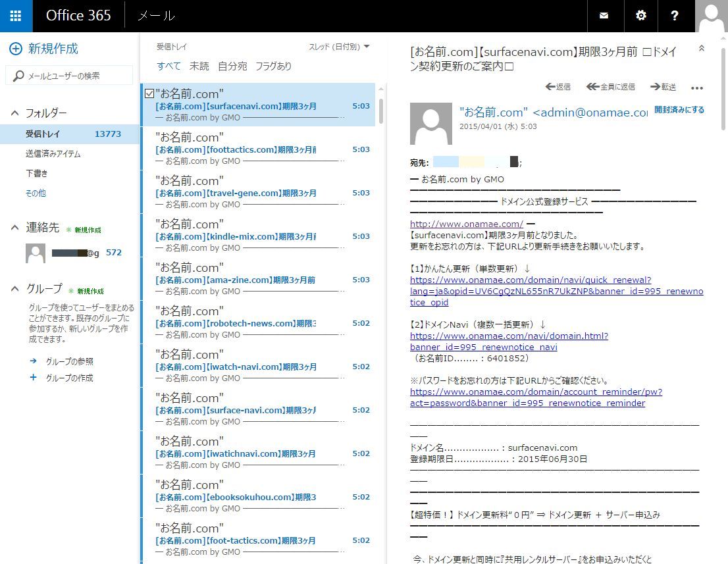Open 受信トレイ folder
Image resolution: width=728 pixels, height=564 pixels.
click(x=70, y=134)
